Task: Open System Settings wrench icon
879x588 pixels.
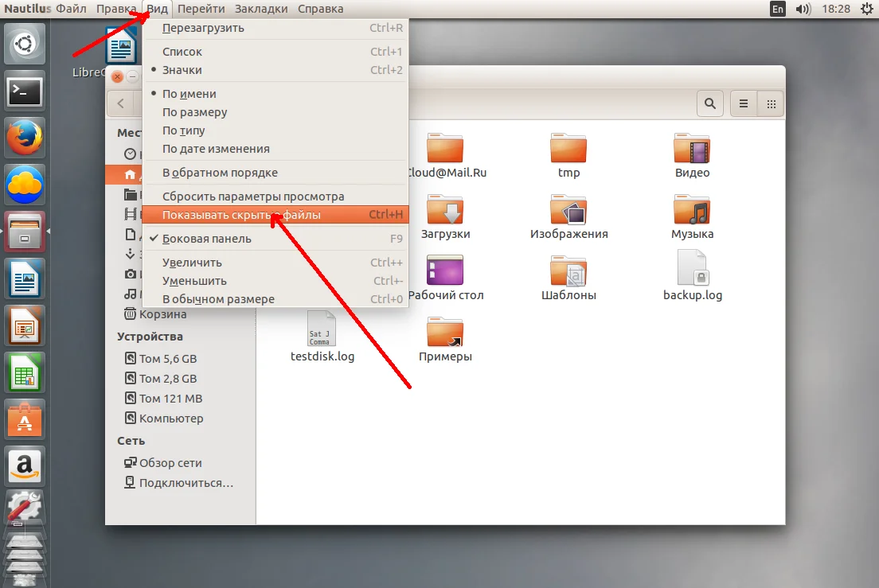Action: pyautogui.click(x=24, y=508)
